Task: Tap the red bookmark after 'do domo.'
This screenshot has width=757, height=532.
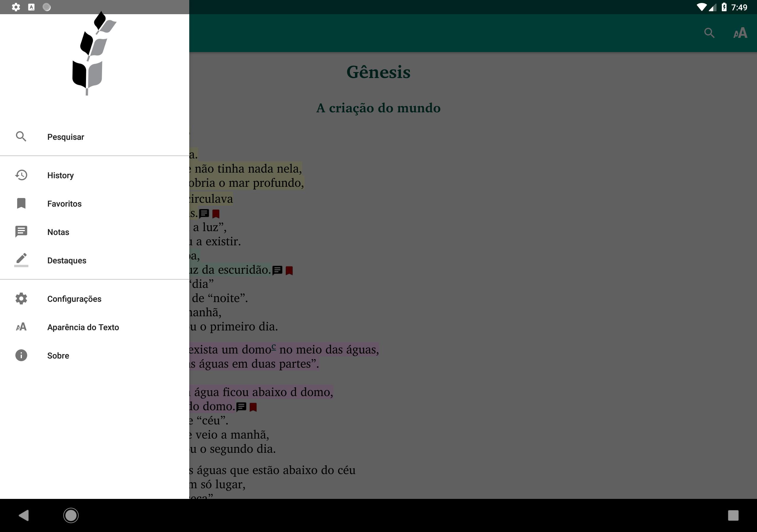Action: click(253, 407)
